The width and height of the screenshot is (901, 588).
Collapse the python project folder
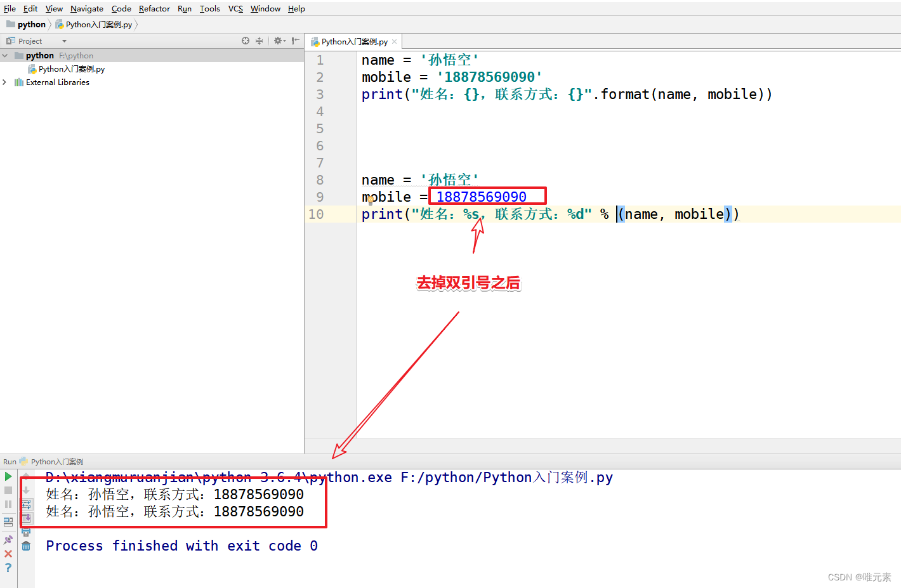click(6, 55)
